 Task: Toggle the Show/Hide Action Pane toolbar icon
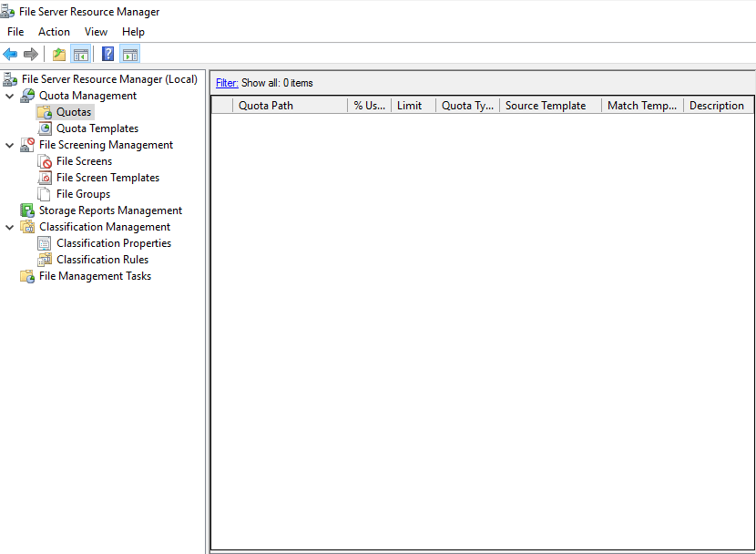(x=129, y=54)
